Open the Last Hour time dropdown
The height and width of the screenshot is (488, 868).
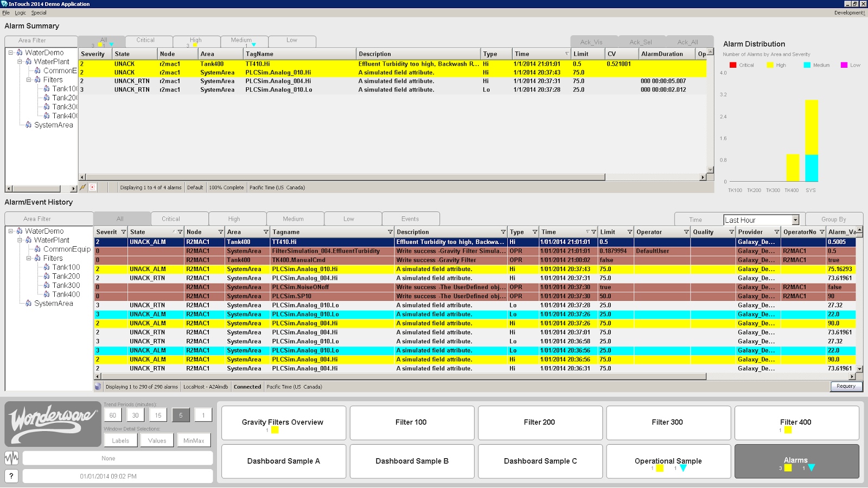click(795, 220)
